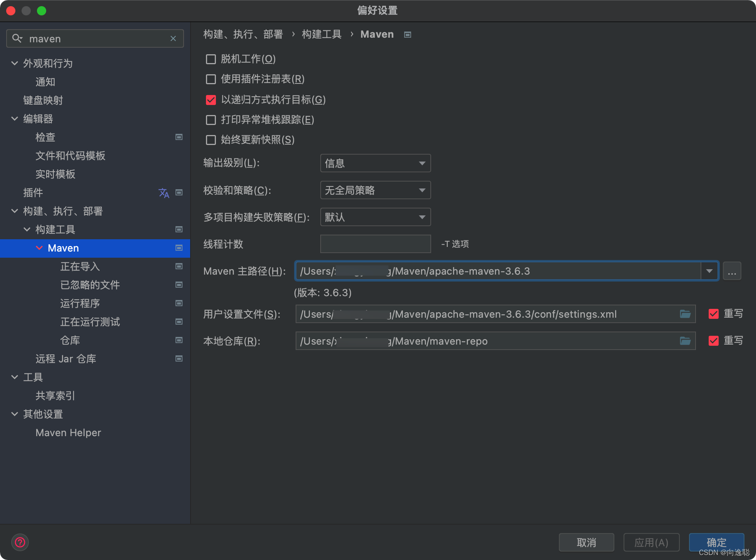Click the project-level icon on 正在运行测试 row
The height and width of the screenshot is (560, 756).
pos(179,322)
